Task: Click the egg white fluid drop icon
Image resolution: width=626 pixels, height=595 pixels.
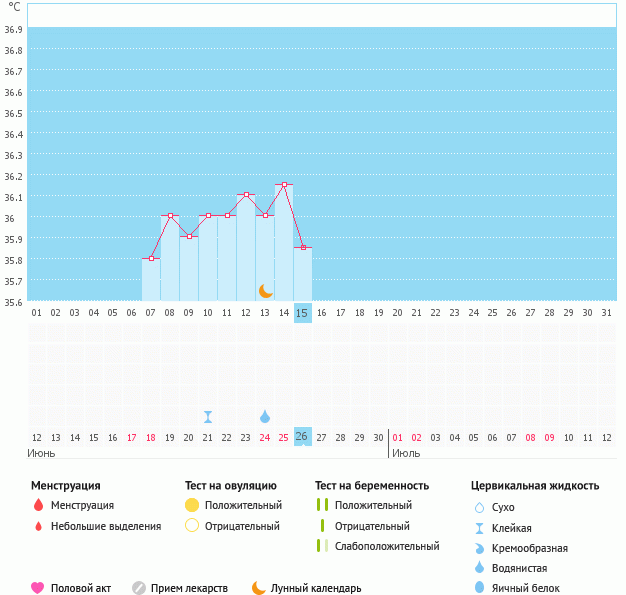Action: pyautogui.click(x=481, y=588)
